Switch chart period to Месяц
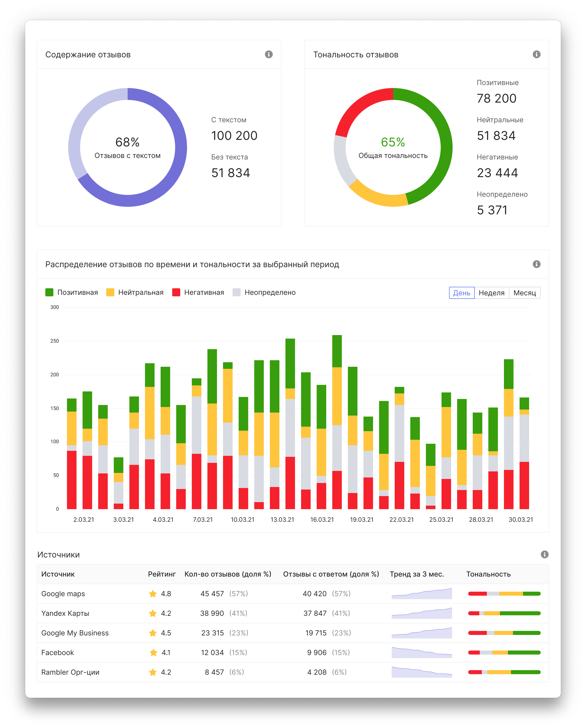Image resolution: width=586 pixels, height=728 pixels. 525,293
